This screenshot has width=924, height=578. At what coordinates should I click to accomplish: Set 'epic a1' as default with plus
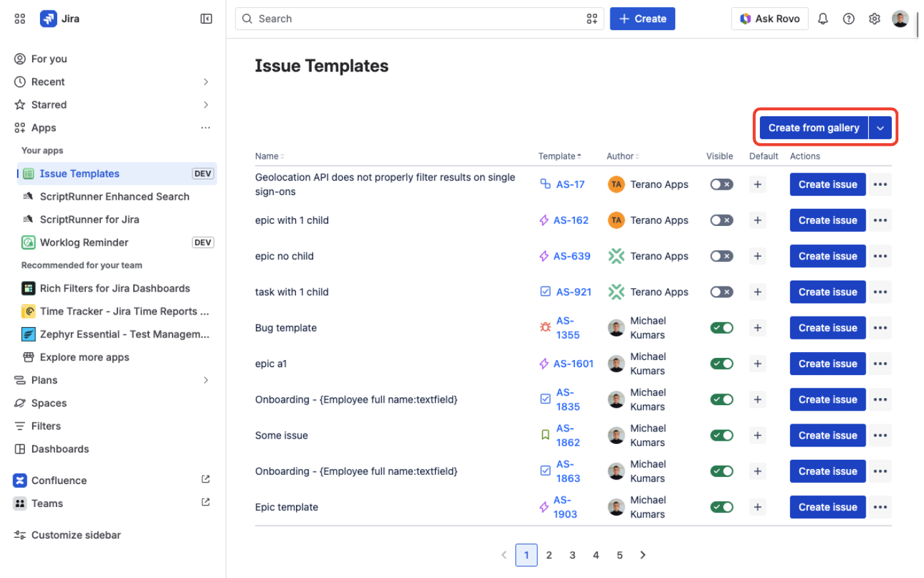pyautogui.click(x=757, y=364)
